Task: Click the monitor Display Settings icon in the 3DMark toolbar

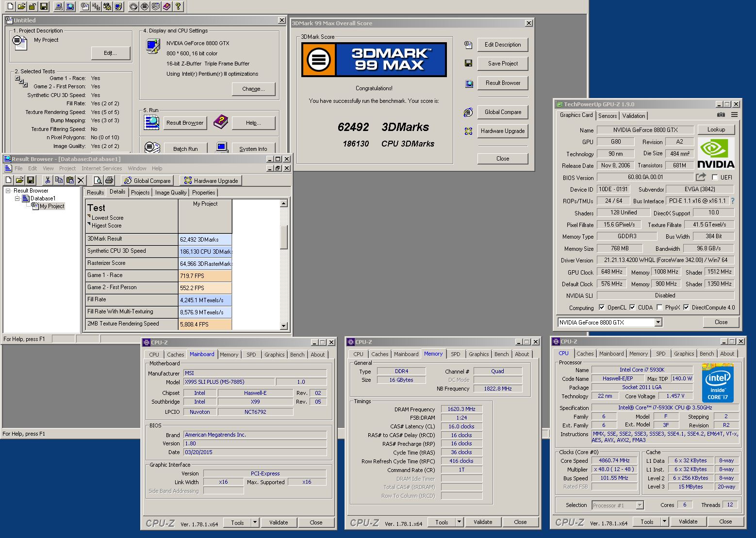Action: click(118, 6)
